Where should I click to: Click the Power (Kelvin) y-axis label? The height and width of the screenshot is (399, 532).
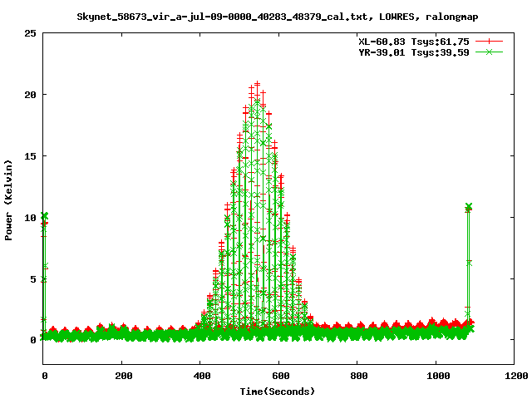click(x=8, y=200)
